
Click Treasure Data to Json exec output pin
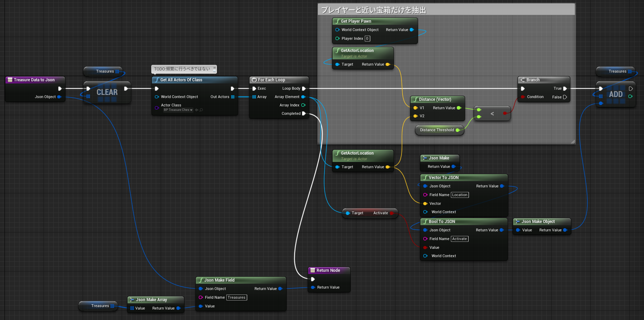[x=60, y=89]
